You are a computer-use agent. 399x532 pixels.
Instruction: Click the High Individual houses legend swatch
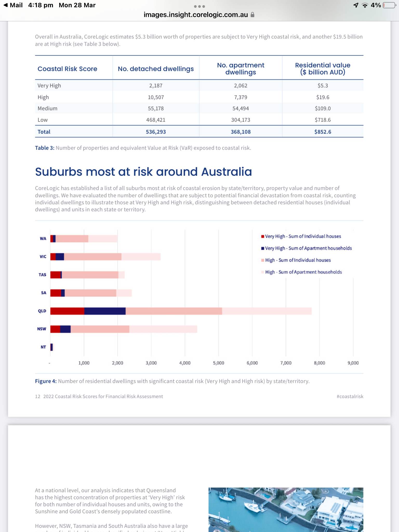263,260
